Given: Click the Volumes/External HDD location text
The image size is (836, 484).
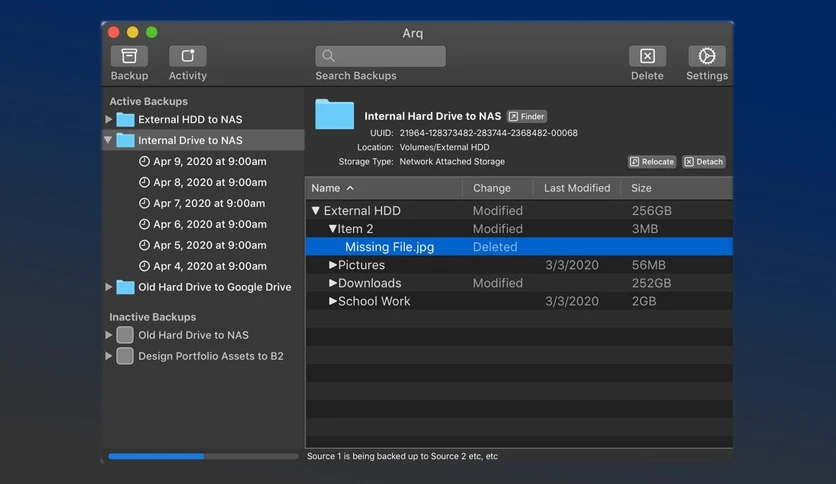Looking at the screenshot, I should (444, 147).
